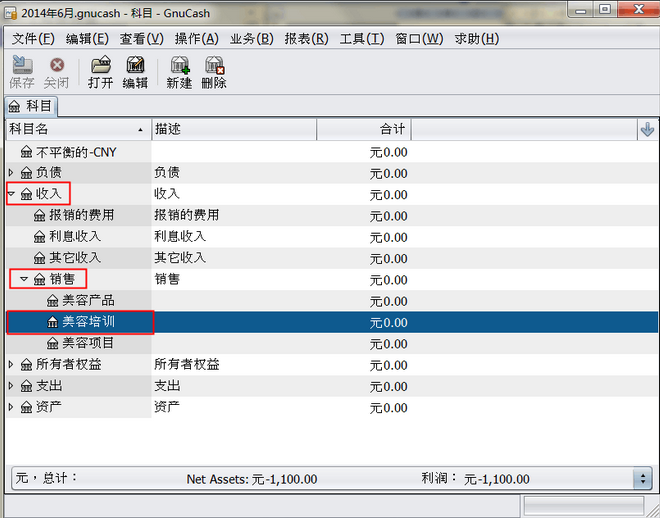Viewport: 660px width, 518px height.
Task: Switch to the 科目 tab
Action: (31, 106)
